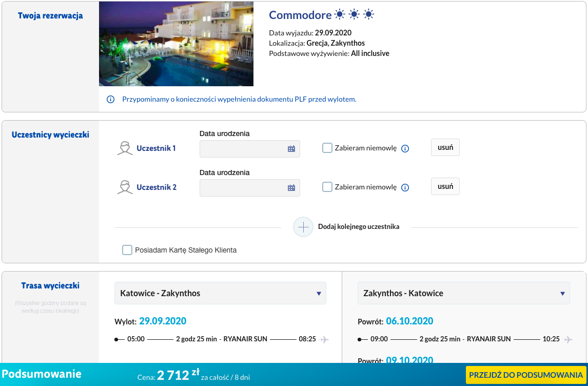Open calendar icon for Uczestnik 1 birth date
588x386 pixels.
coord(291,149)
